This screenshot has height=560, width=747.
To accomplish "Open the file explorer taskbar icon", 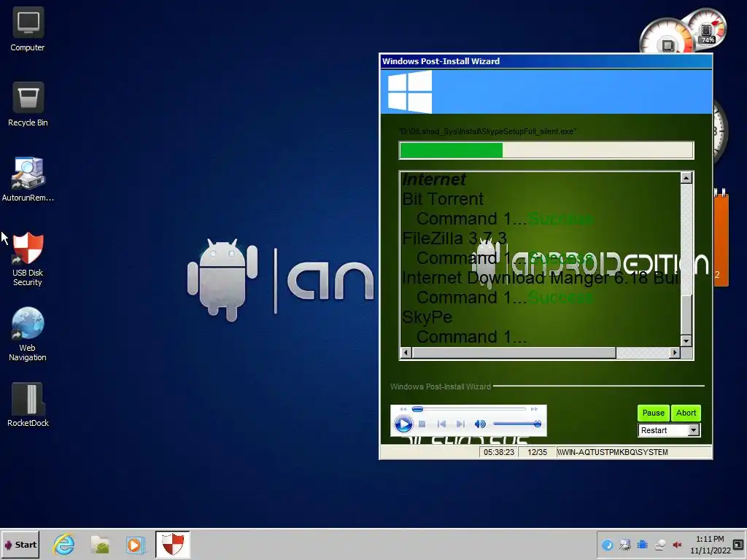I will (x=100, y=545).
